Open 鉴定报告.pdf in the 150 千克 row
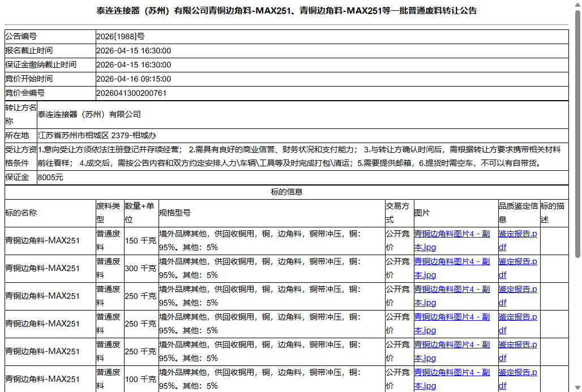Viewport: 582px width, 392px height. pos(518,241)
